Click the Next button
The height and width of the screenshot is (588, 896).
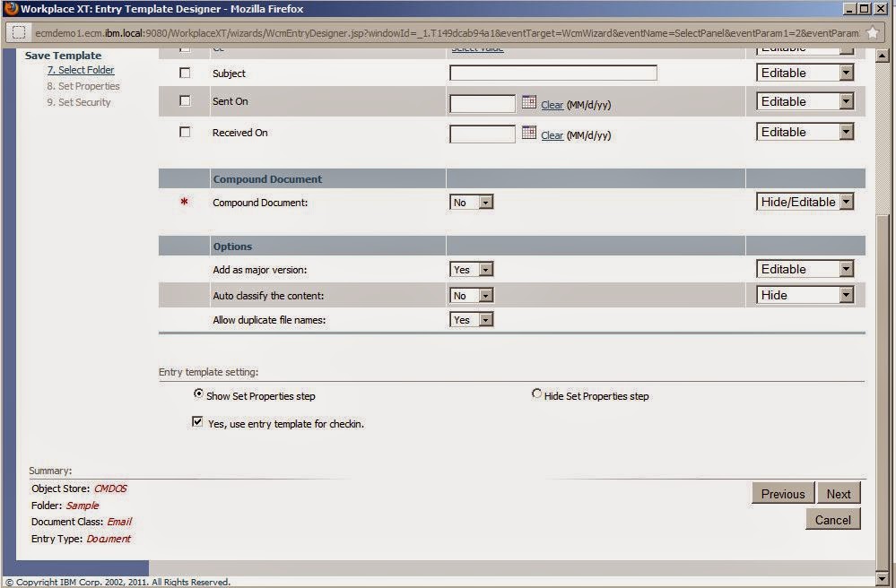pyautogui.click(x=837, y=493)
